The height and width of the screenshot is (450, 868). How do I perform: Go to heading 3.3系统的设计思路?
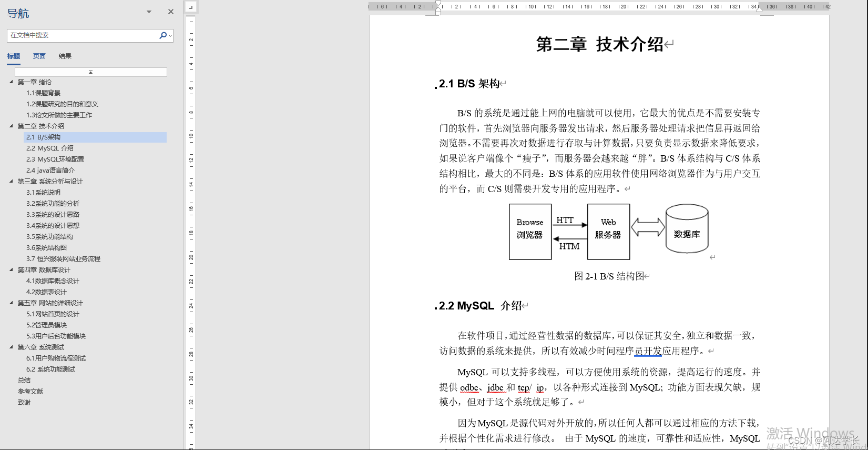coord(53,215)
